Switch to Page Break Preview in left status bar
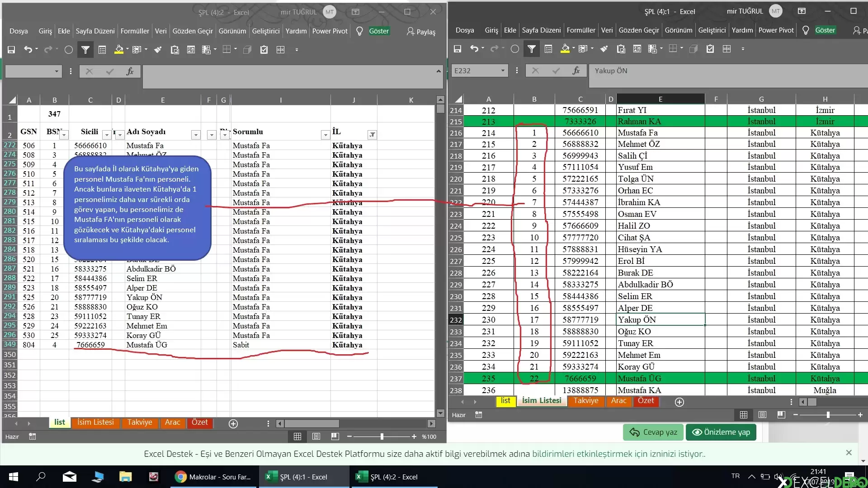 (x=335, y=436)
